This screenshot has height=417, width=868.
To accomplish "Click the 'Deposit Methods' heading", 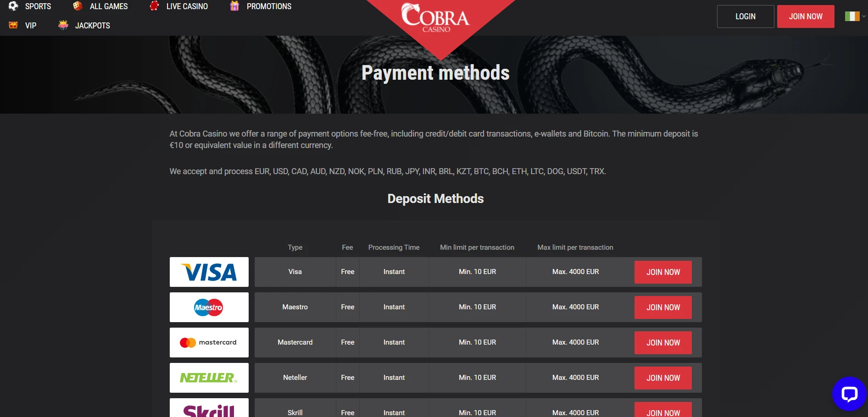I will [435, 198].
